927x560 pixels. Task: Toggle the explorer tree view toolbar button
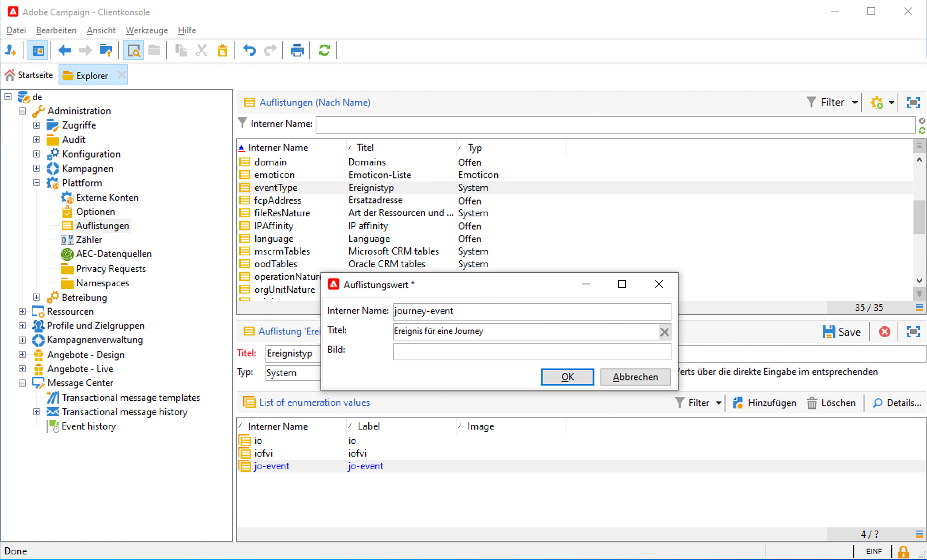click(38, 51)
